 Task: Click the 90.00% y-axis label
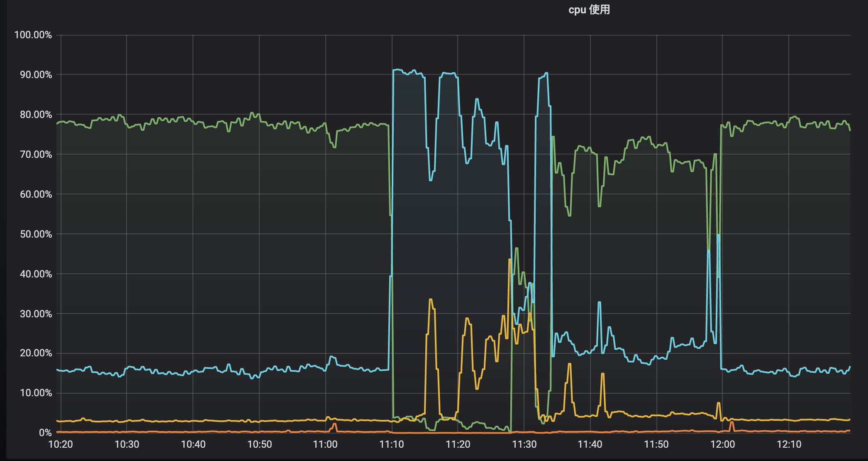(36, 75)
